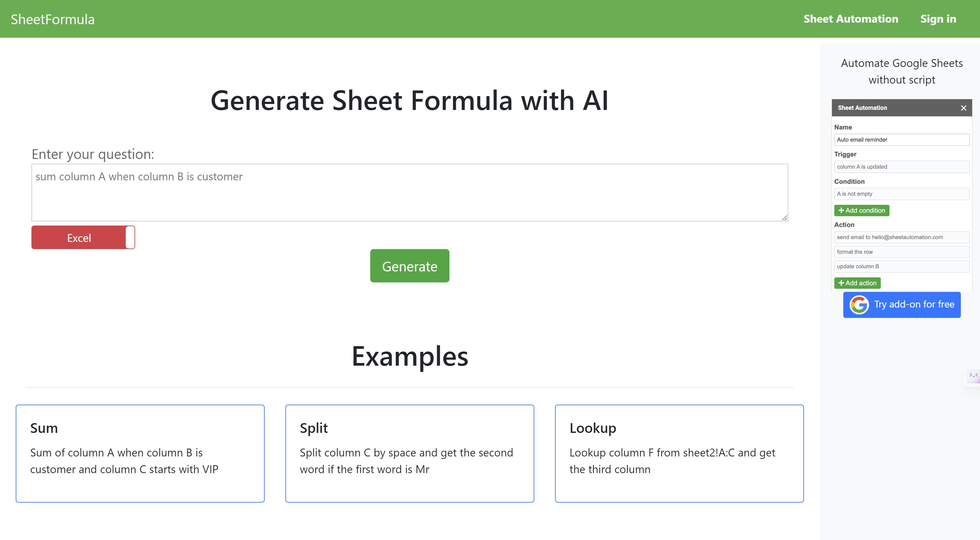This screenshot has height=540, width=980.
Task: Click the small widget icon at screen's right edge
Action: click(974, 376)
